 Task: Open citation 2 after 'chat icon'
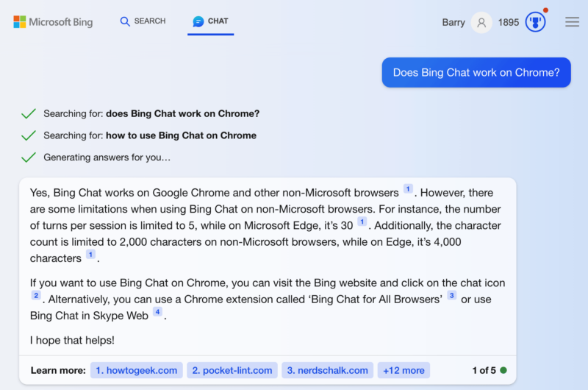(36, 295)
